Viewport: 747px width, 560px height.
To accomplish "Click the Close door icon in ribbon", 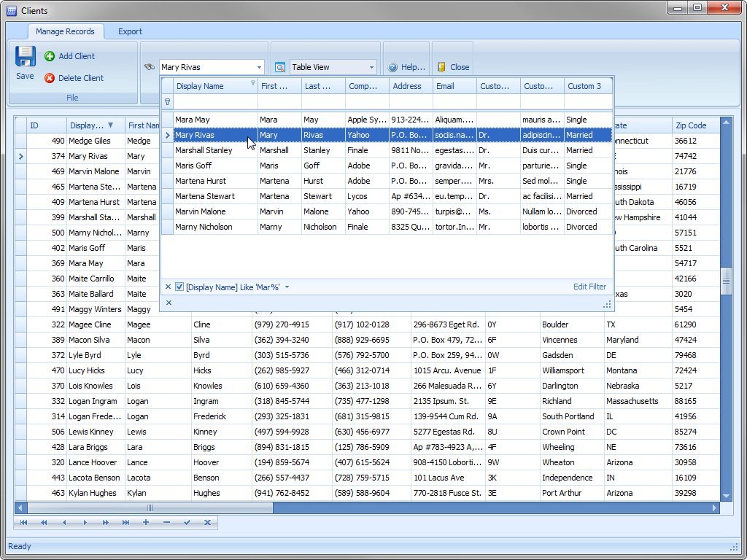I will pos(441,67).
